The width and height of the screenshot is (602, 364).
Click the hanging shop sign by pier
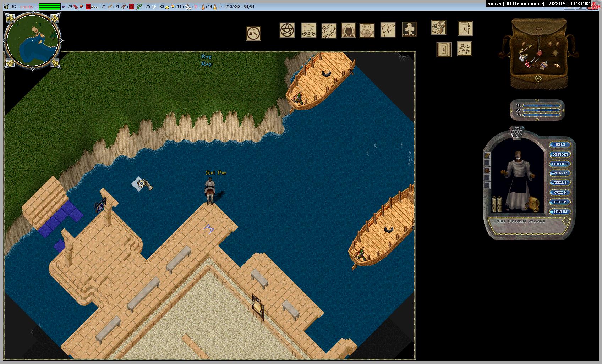pos(100,206)
